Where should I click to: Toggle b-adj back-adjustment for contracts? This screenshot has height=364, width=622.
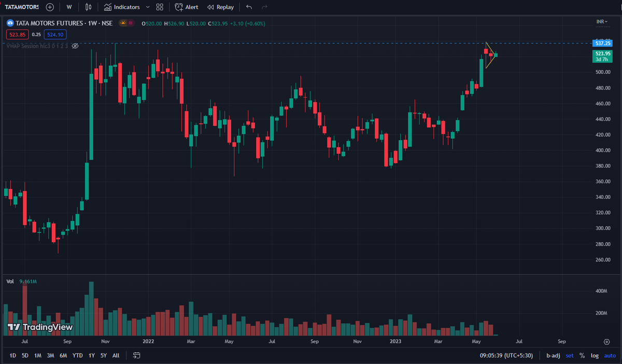coord(554,356)
